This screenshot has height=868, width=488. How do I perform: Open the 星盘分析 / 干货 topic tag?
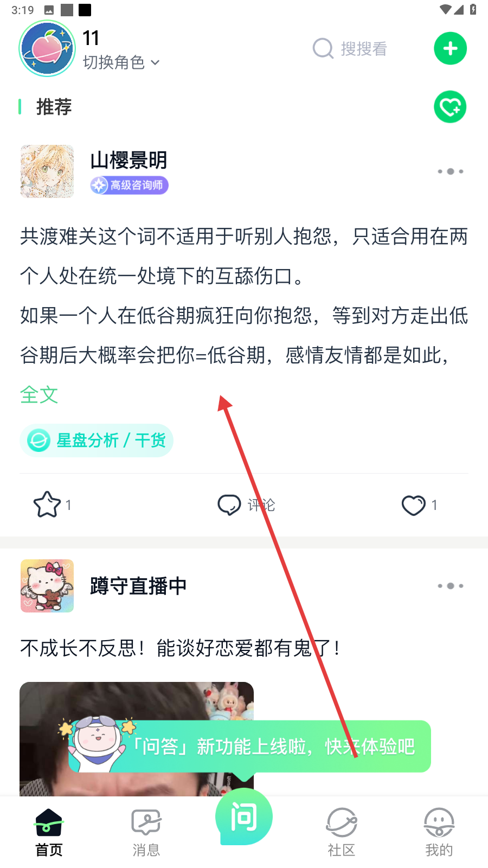[x=97, y=441]
